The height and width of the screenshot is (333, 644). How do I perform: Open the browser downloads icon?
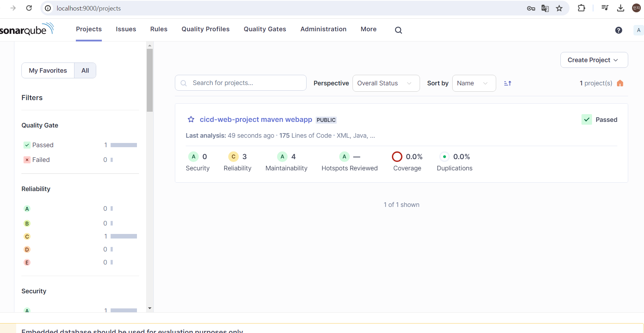click(x=621, y=8)
